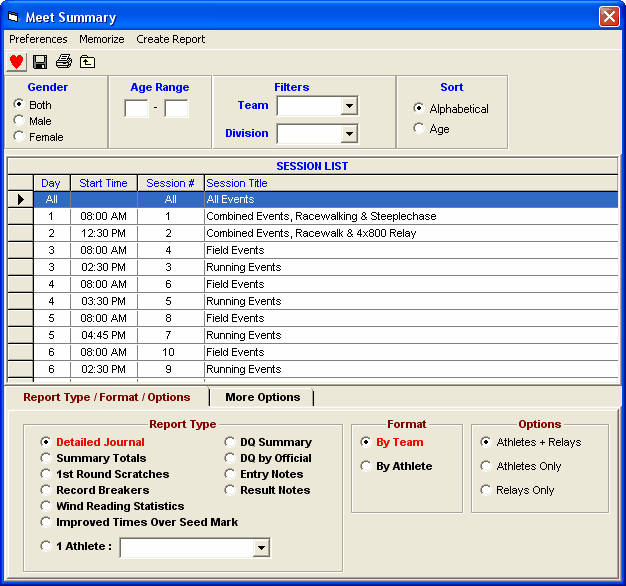The height and width of the screenshot is (586, 626).
Task: Click the row selector arrow for All Events
Action: point(20,200)
